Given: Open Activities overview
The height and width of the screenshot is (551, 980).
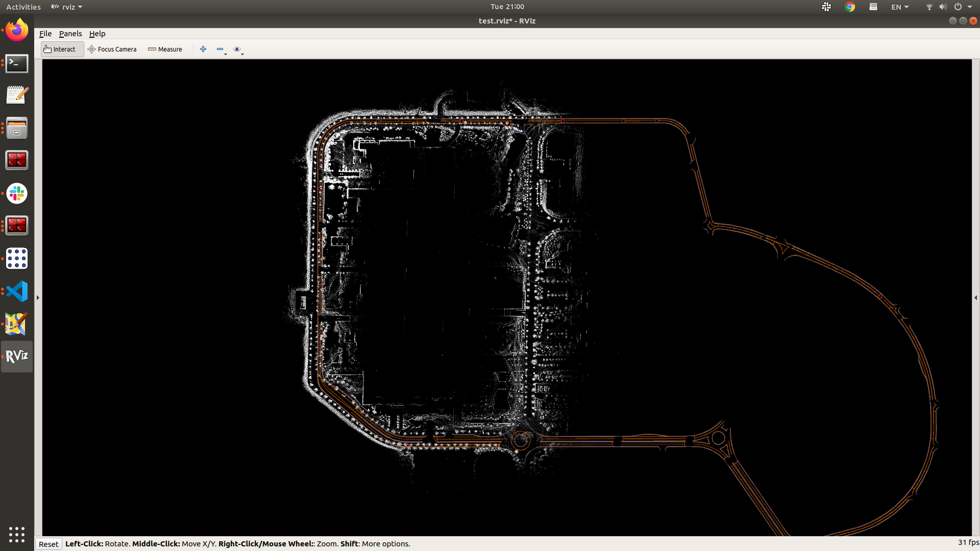Looking at the screenshot, I should pos(23,7).
